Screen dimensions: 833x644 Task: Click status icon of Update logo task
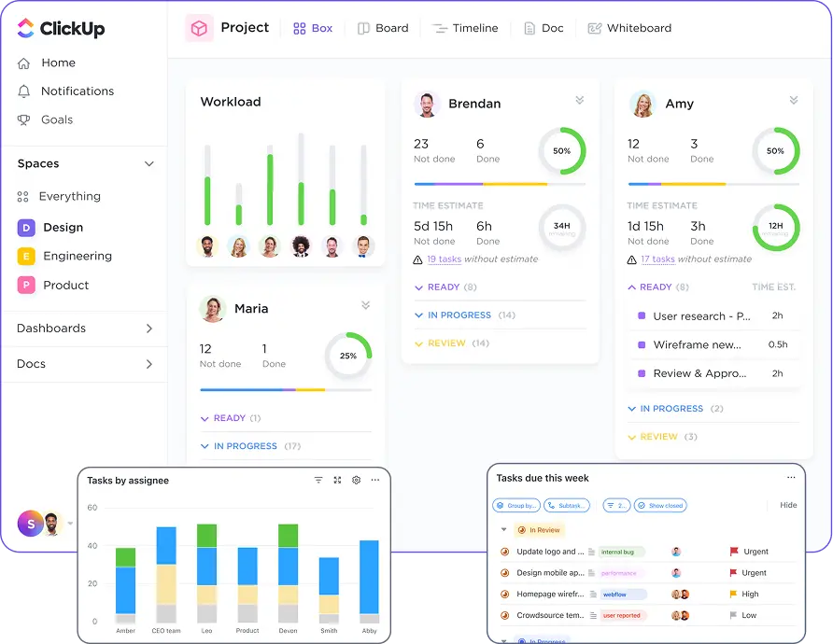(x=504, y=552)
